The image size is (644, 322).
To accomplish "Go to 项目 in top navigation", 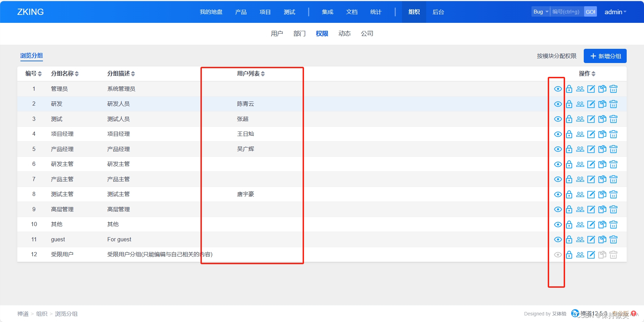I will (x=265, y=12).
